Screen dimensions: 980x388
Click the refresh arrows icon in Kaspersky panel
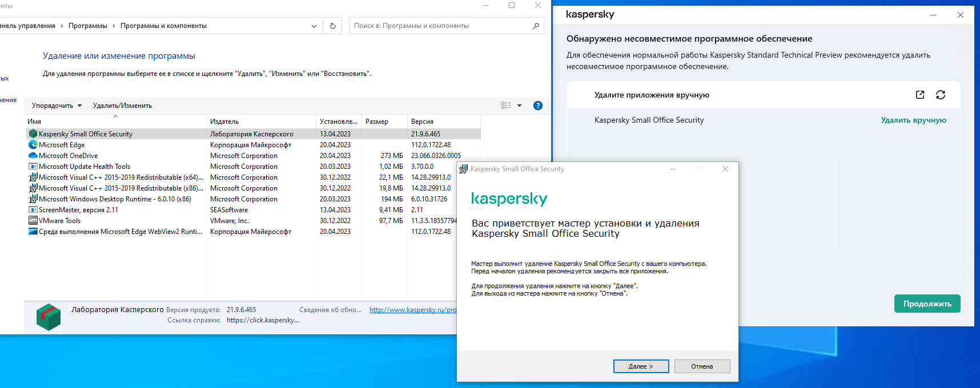[941, 95]
